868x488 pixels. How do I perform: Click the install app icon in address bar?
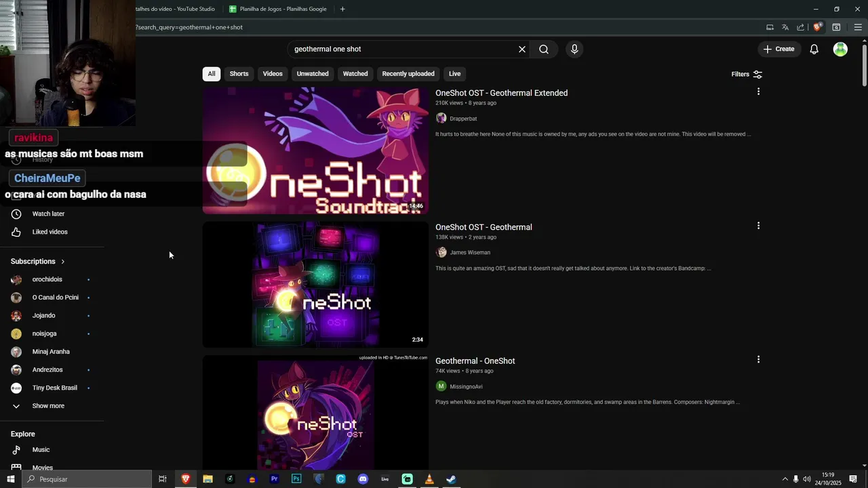pos(770,27)
